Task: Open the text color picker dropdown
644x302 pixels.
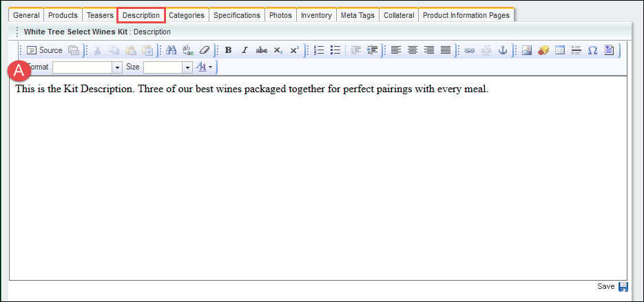Action: tap(204, 67)
